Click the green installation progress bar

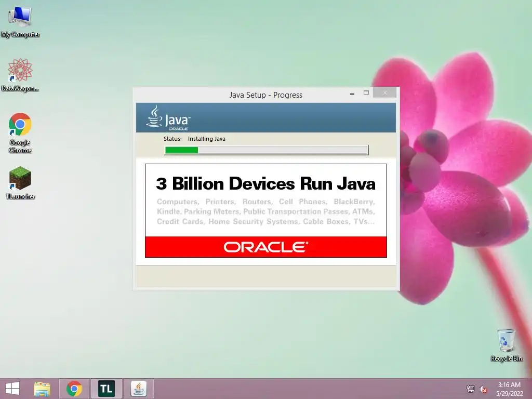pos(266,150)
